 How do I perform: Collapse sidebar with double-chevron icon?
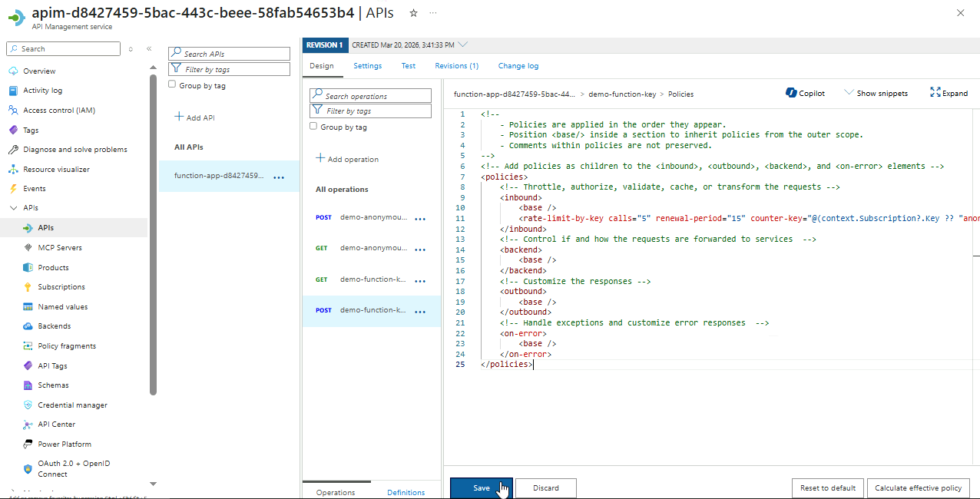(x=149, y=49)
